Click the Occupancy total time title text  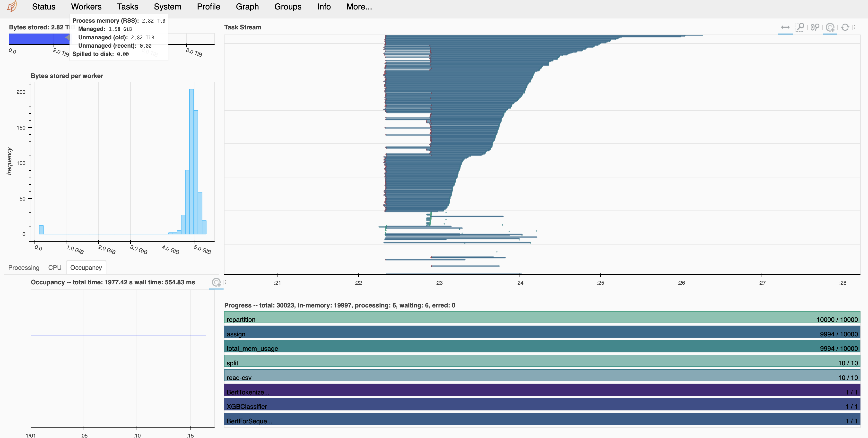[113, 282]
